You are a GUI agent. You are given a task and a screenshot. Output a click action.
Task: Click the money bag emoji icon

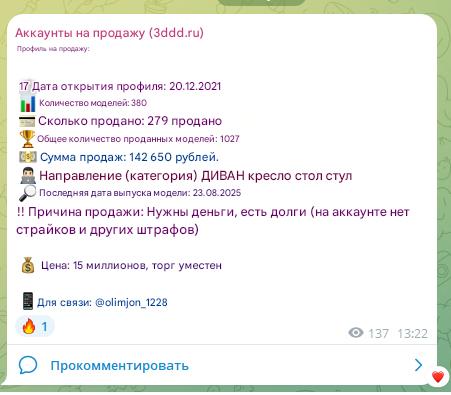click(28, 266)
